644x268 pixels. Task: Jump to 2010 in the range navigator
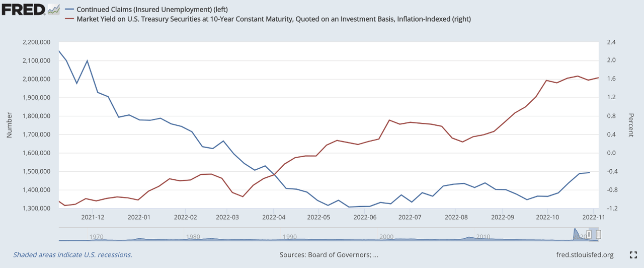click(483, 236)
